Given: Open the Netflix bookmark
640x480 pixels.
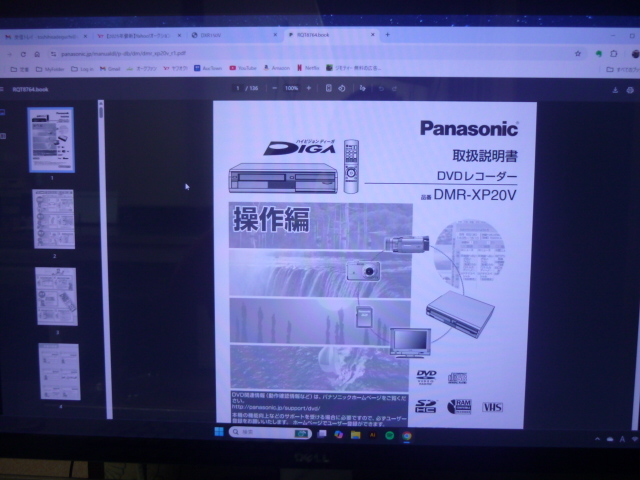Looking at the screenshot, I should coord(308,68).
